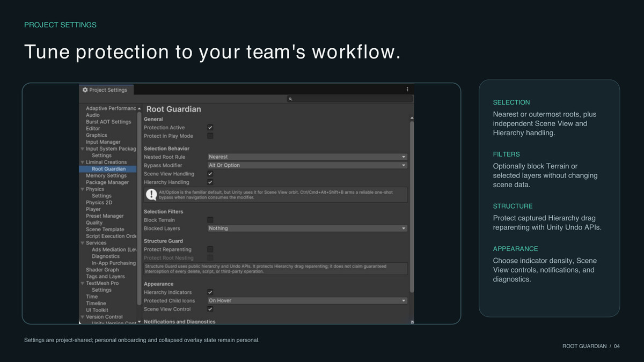Select the Timeline category
This screenshot has height=362, width=644.
(96, 304)
